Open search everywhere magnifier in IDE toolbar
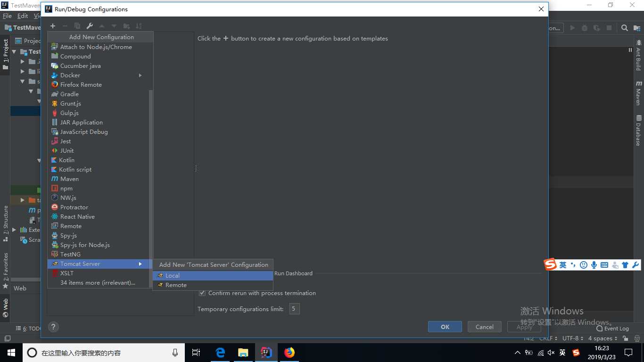Screen dimensions: 644x362 [624, 28]
